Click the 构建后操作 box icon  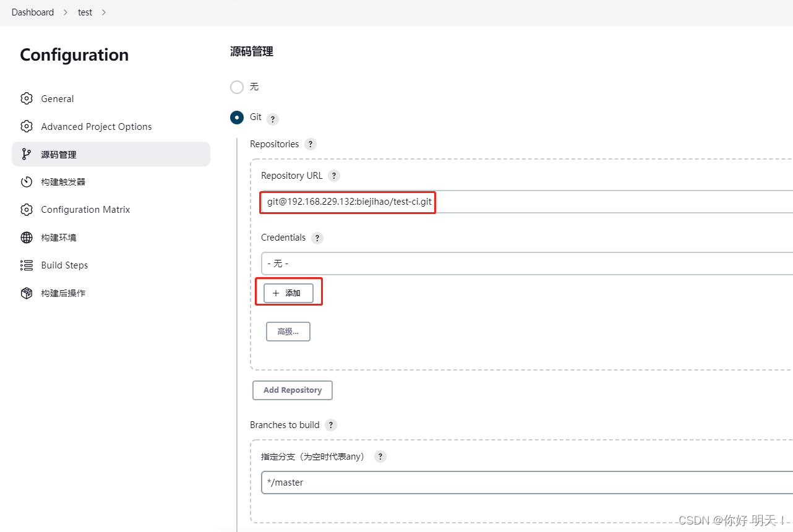27,293
